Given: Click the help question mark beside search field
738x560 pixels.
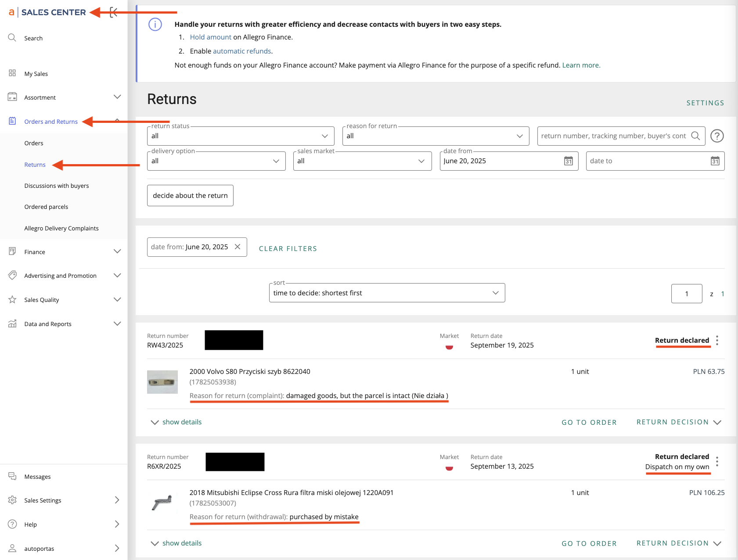Looking at the screenshot, I should (717, 136).
